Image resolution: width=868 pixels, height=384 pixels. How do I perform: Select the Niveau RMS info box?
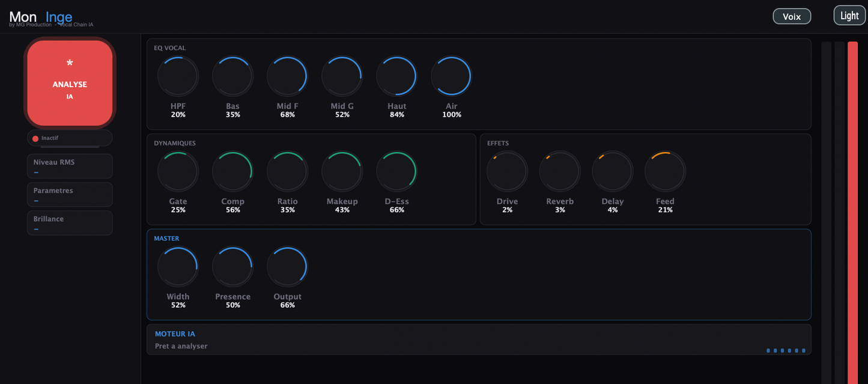point(70,166)
